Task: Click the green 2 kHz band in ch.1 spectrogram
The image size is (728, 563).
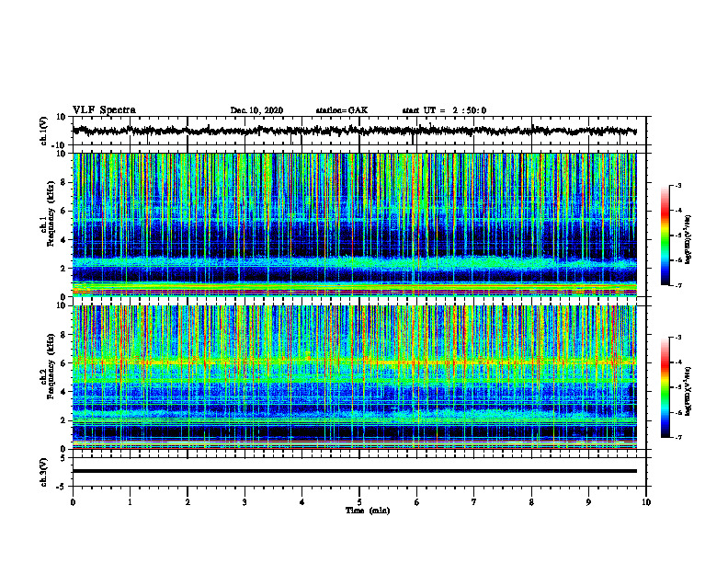Action: pos(354,264)
